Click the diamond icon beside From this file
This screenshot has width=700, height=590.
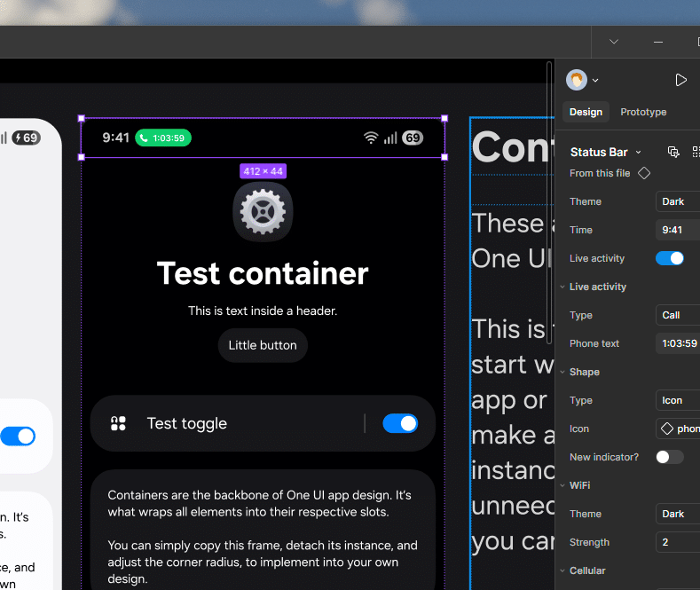(x=645, y=173)
